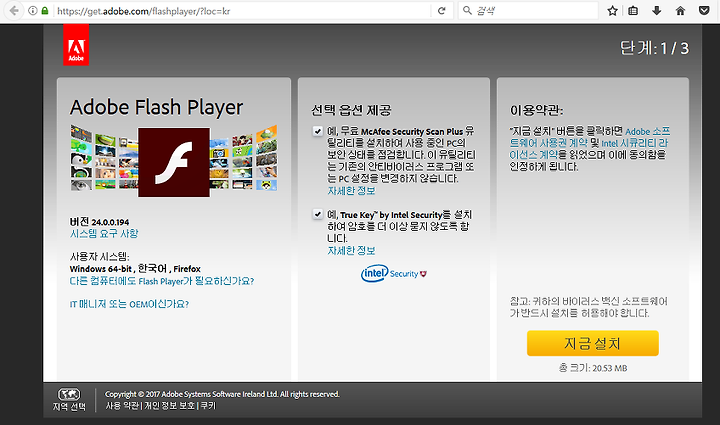Reload the page with the refresh icon
The width and height of the screenshot is (720, 425).
point(442,11)
